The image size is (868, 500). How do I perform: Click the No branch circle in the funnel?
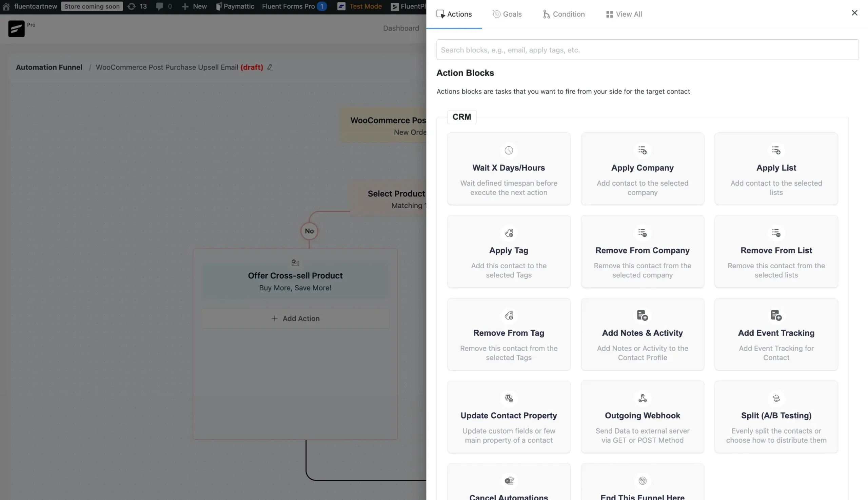point(309,231)
